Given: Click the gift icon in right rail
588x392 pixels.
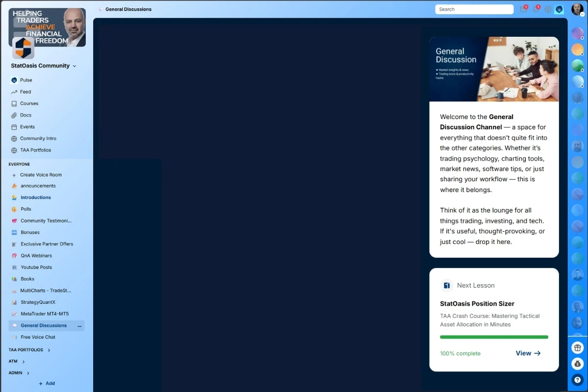Looking at the screenshot, I should click(577, 348).
